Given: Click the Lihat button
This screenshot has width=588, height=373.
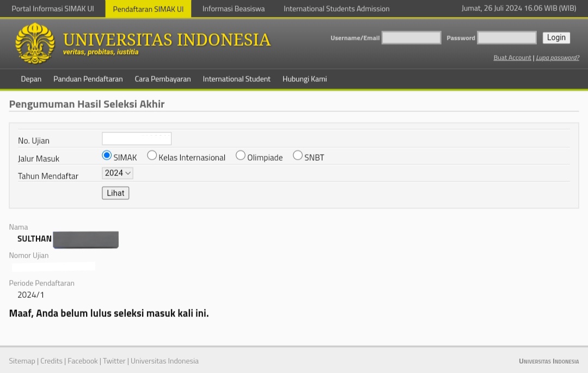Looking at the screenshot, I should point(115,193).
